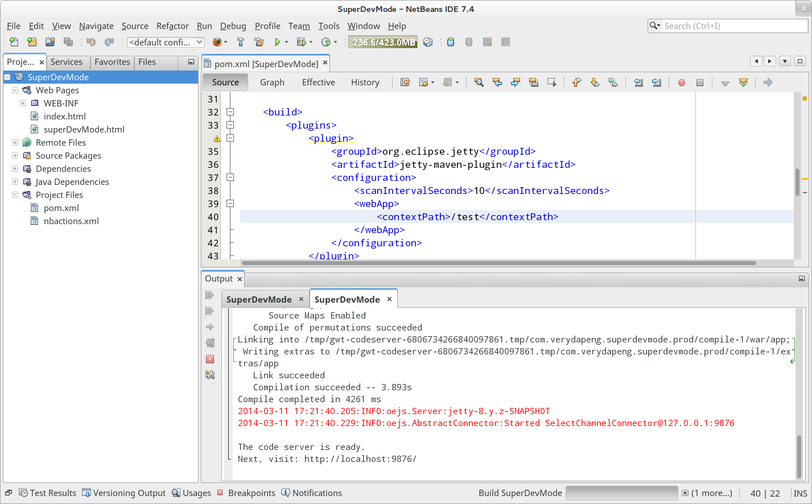
Task: Expand the Java Dependencies node
Action: click(x=15, y=181)
